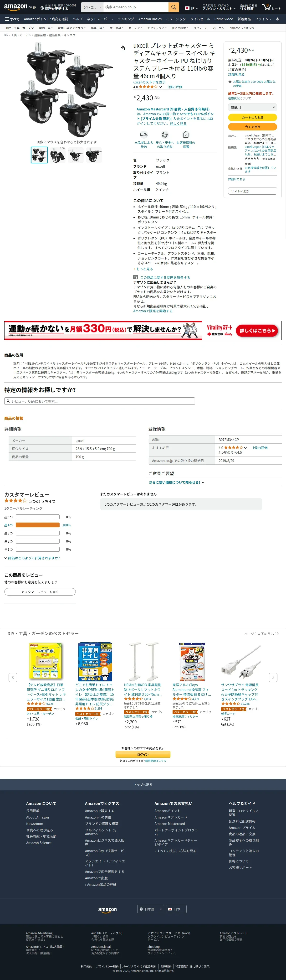Click the 詳しくはこちら banner button

tap(257, 331)
